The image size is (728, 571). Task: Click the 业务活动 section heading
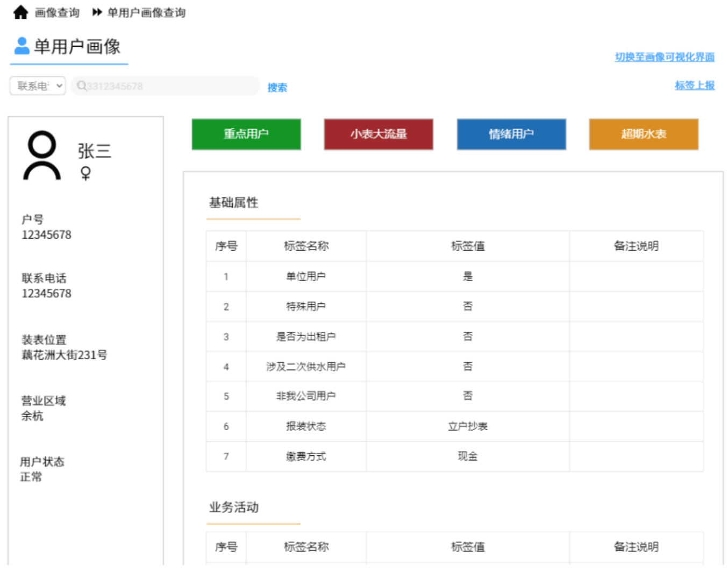pos(232,507)
